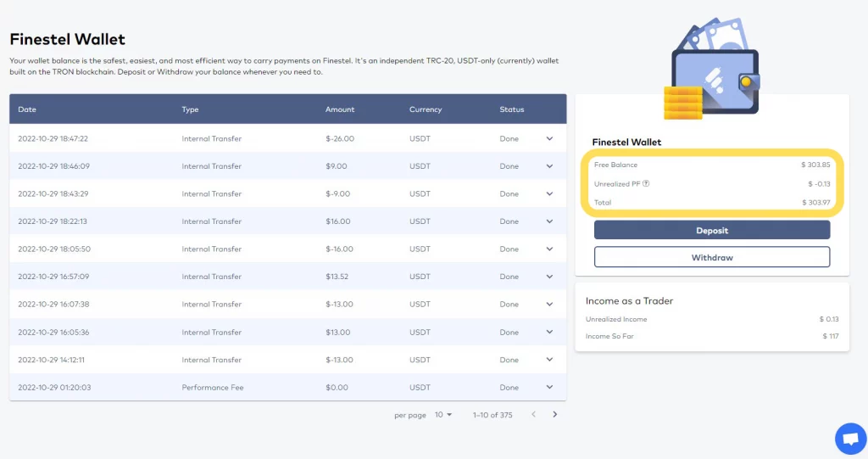The height and width of the screenshot is (459, 868).
Task: Click date 2022-10-29 18:47:22
Action: (53, 138)
